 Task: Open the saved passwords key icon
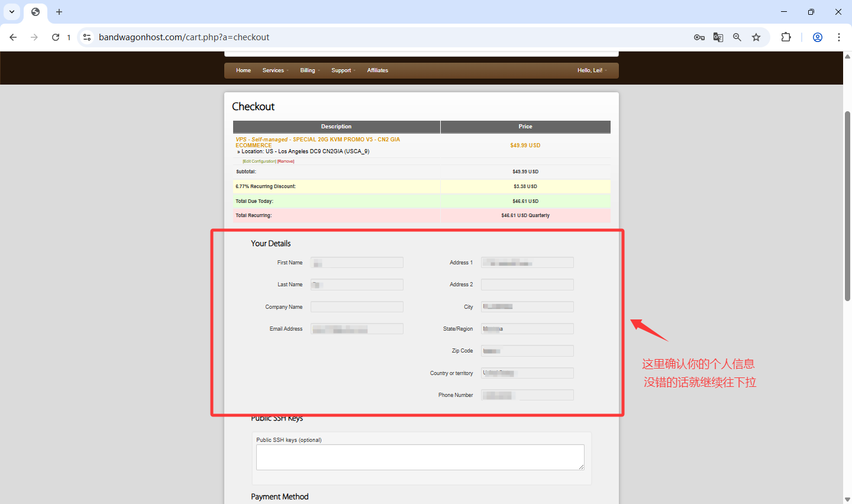pyautogui.click(x=699, y=37)
